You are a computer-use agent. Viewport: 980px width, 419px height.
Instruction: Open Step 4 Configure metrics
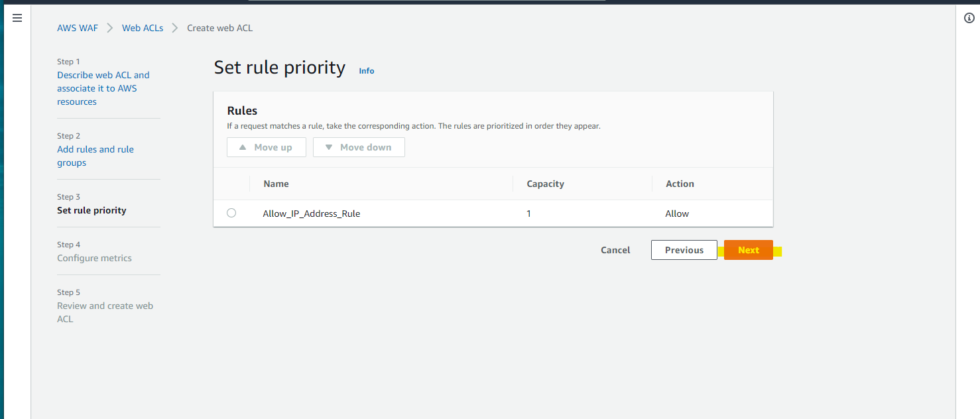94,257
